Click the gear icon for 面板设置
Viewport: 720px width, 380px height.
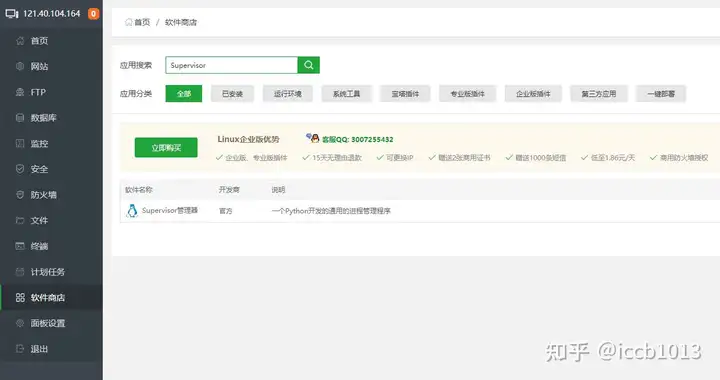pos(20,324)
